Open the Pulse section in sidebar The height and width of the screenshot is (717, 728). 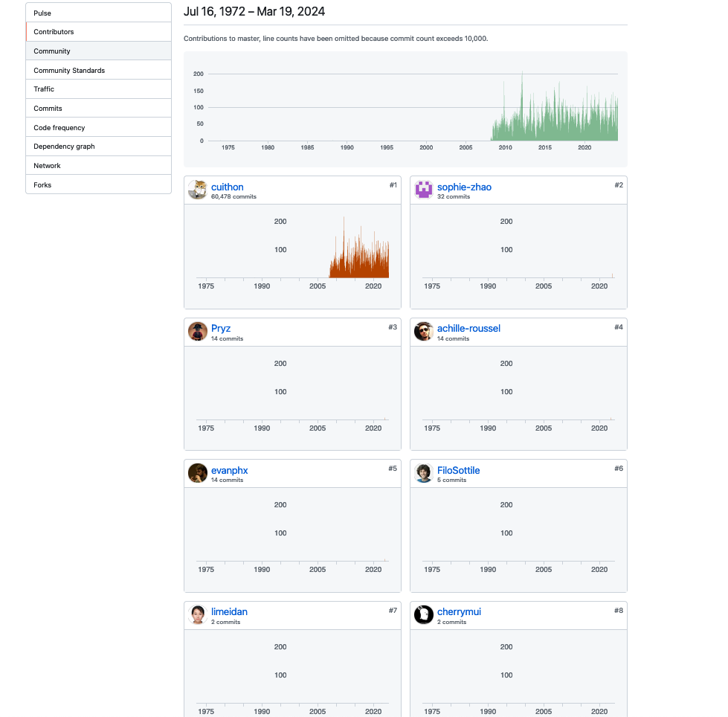pyautogui.click(x=42, y=13)
